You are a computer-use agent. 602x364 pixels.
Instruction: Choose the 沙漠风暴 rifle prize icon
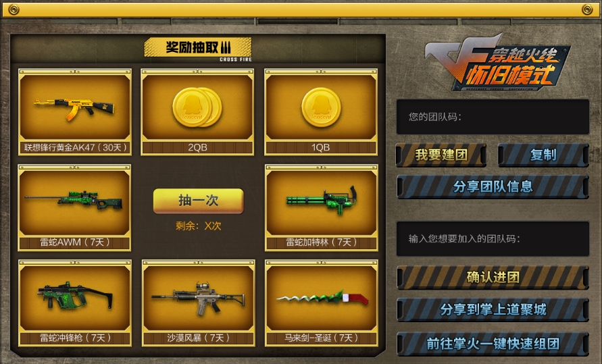(x=198, y=298)
